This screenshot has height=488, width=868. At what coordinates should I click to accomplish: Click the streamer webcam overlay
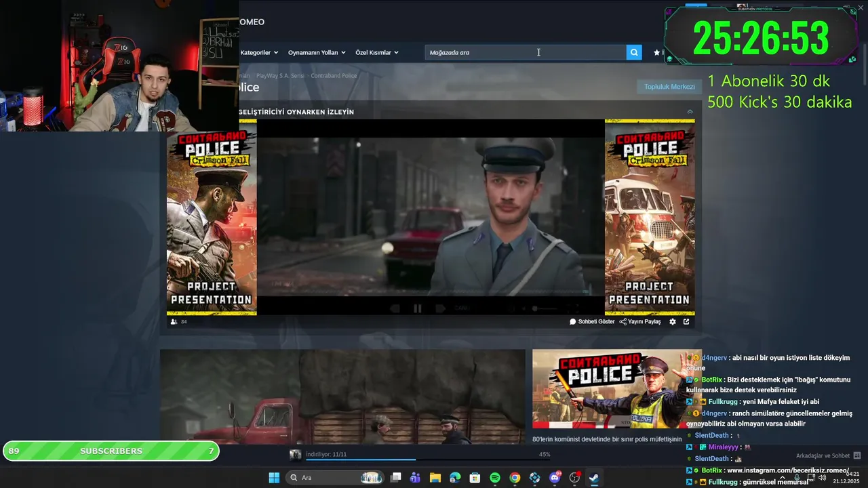pyautogui.click(x=119, y=66)
